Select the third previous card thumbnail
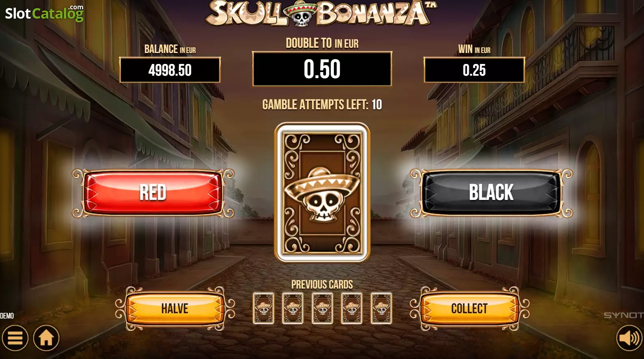The width and height of the screenshot is (644, 359). pyautogui.click(x=322, y=308)
